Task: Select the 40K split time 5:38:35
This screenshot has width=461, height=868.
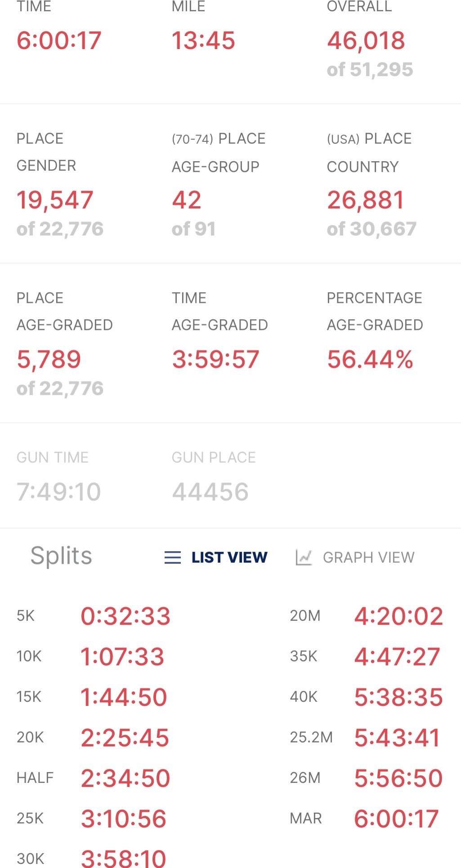Action: 398,697
